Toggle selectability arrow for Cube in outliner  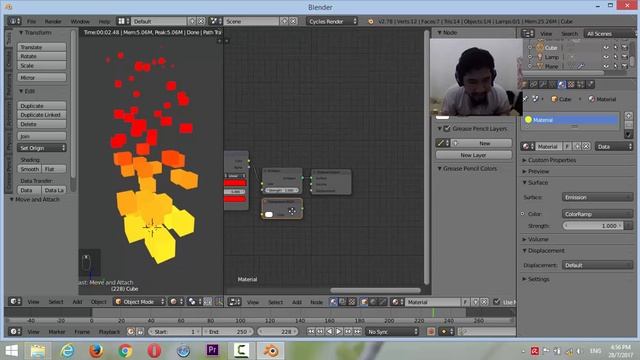(x=616, y=48)
